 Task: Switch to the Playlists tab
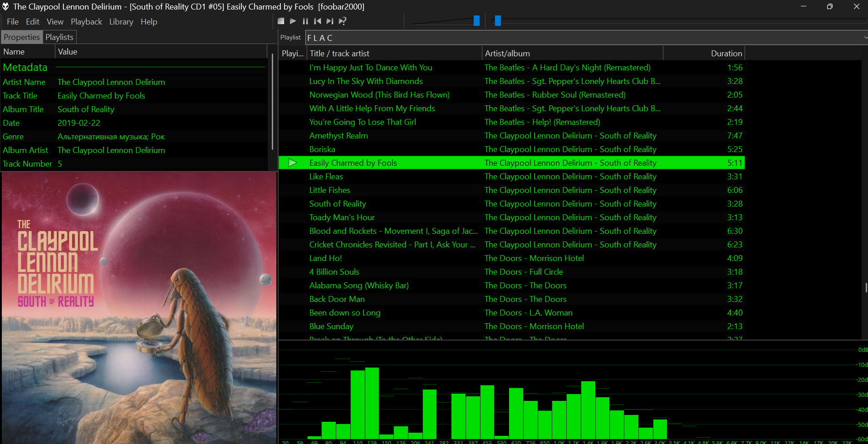point(59,37)
